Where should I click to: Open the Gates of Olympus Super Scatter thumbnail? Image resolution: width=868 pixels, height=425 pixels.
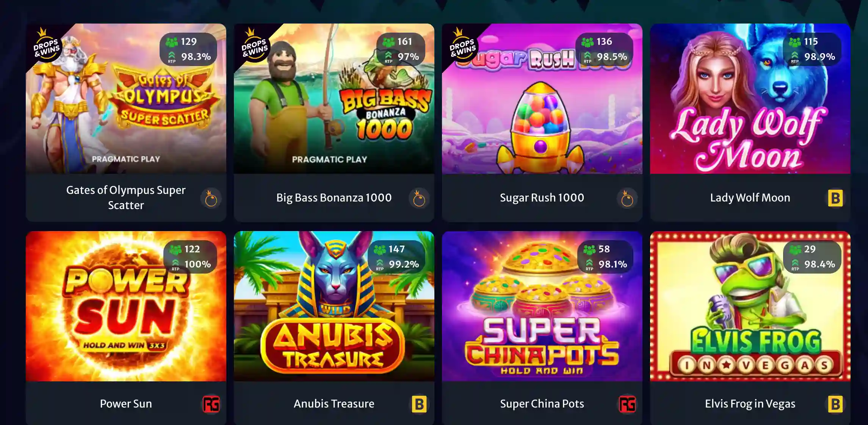(126, 99)
